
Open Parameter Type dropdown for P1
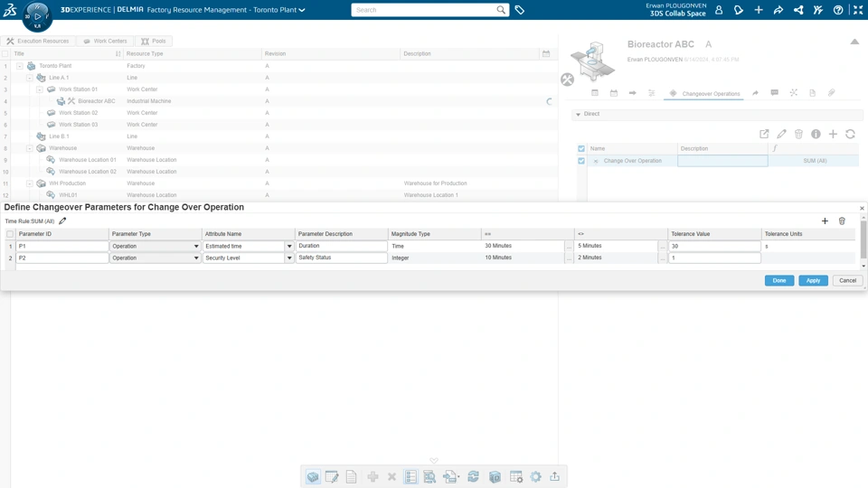(196, 246)
